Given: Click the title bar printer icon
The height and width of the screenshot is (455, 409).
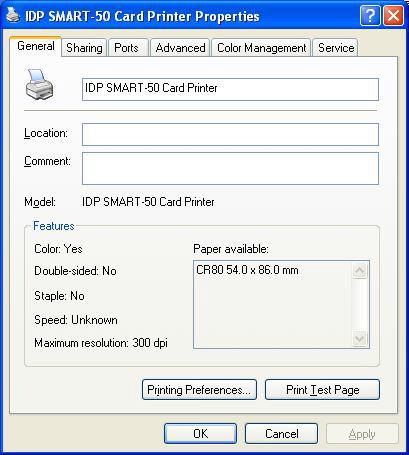Looking at the screenshot, I should pyautogui.click(x=13, y=15).
